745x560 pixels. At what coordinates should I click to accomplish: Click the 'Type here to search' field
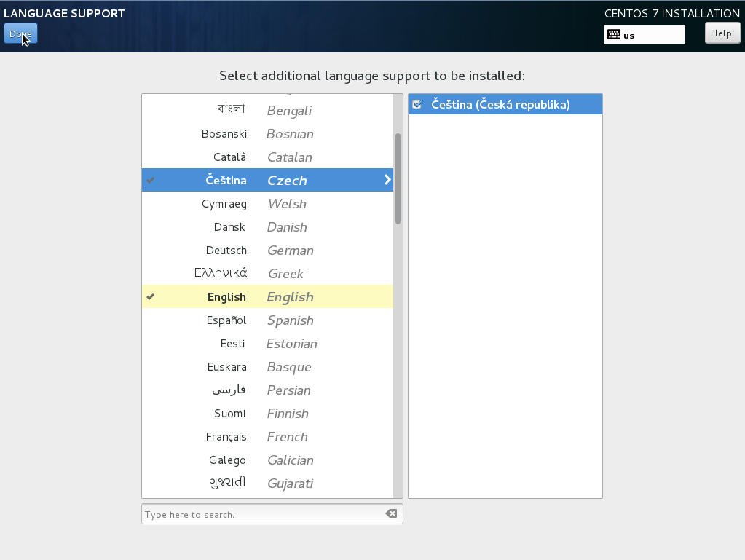point(262,514)
